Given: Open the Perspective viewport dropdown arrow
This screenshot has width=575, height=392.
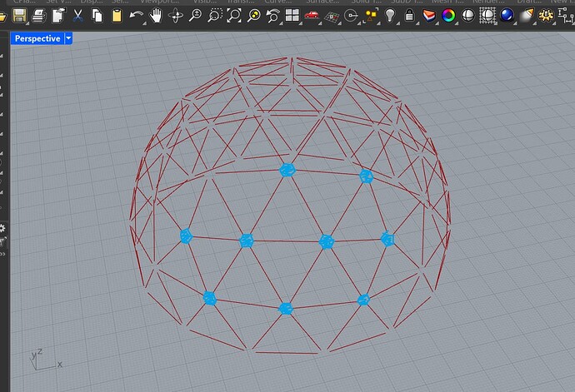Looking at the screenshot, I should point(68,38).
